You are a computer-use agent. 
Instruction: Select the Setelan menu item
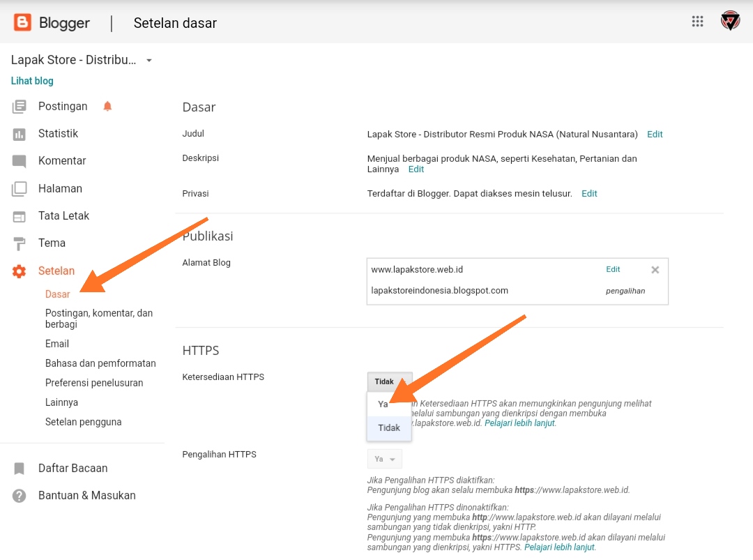coord(56,271)
